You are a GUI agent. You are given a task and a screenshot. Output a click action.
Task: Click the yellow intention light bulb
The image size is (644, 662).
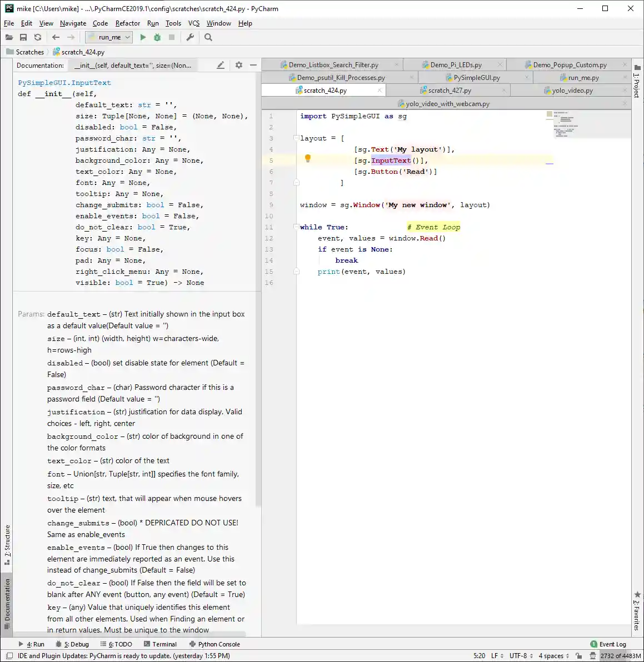[307, 159]
